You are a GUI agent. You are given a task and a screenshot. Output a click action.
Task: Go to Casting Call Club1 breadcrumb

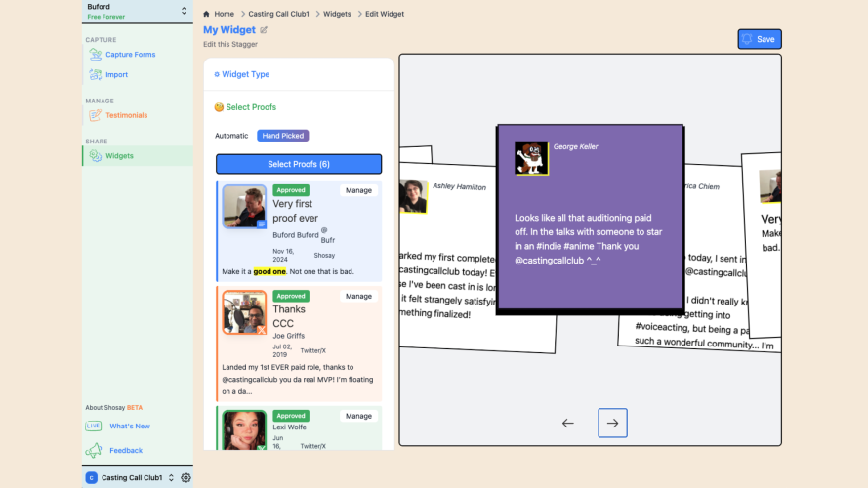click(x=278, y=14)
